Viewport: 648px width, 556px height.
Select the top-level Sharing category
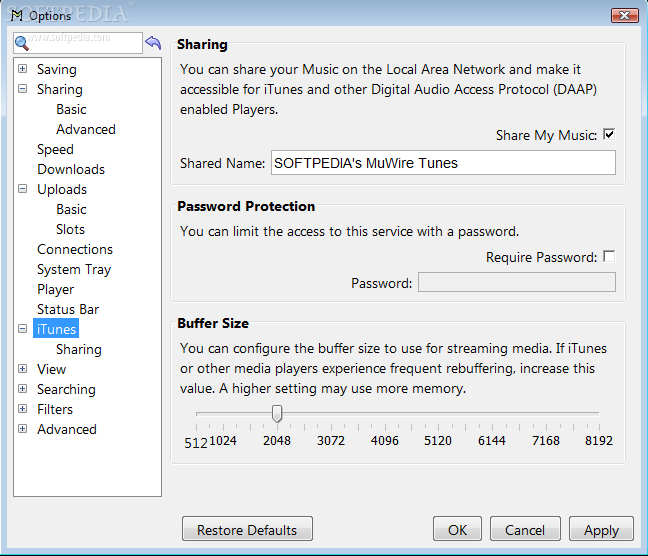[60, 89]
